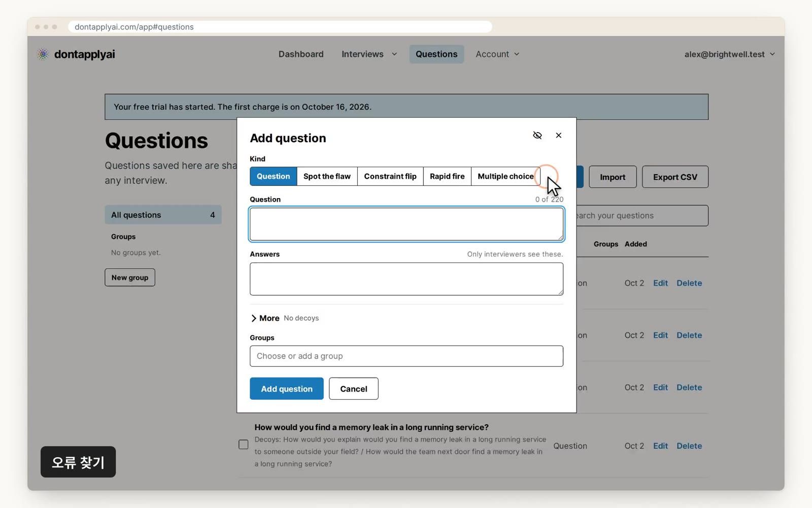The height and width of the screenshot is (508, 812).
Task: Open the Interviews dropdown menu
Action: (369, 54)
